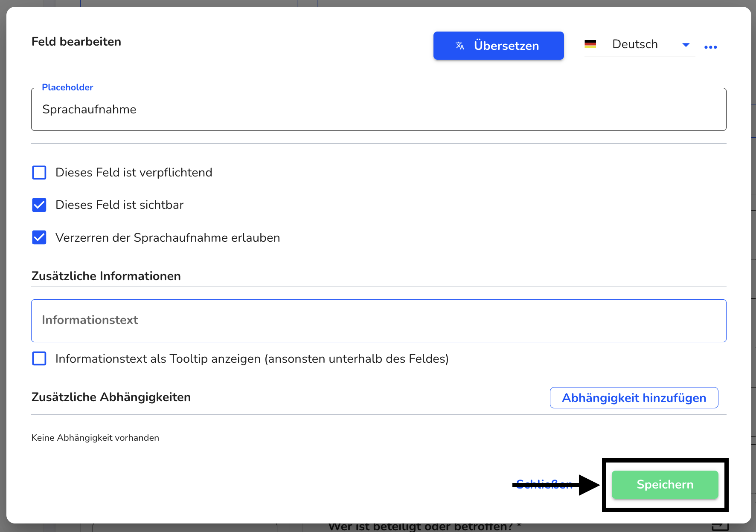Click the Placeholder field containing Sprachaufnahme
The image size is (756, 532).
tap(379, 109)
